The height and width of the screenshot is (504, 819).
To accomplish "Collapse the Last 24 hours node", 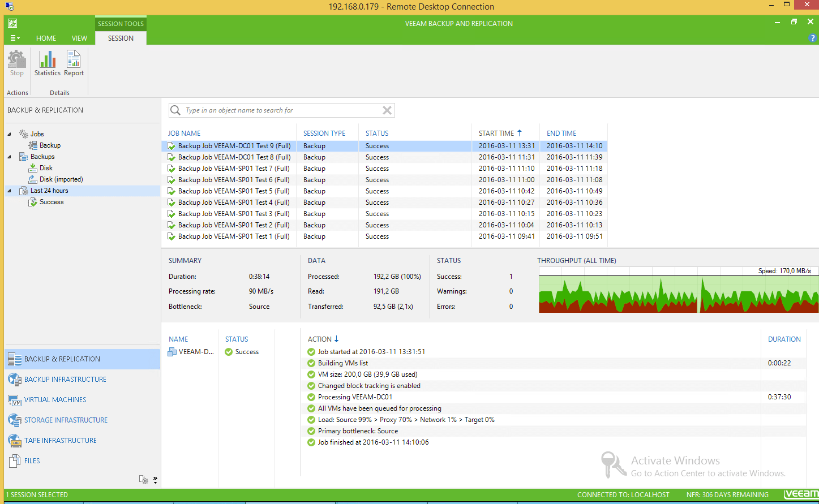I will pos(8,191).
